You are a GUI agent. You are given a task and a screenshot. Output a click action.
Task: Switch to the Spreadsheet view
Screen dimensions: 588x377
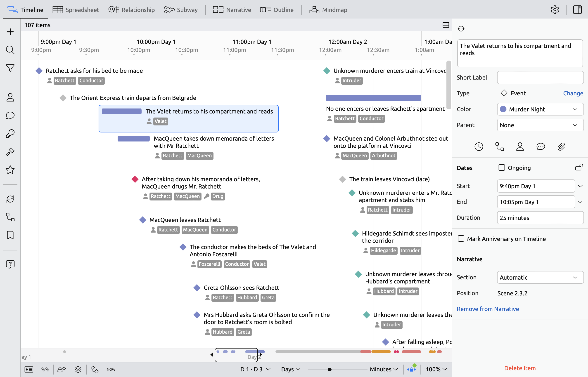(x=76, y=9)
